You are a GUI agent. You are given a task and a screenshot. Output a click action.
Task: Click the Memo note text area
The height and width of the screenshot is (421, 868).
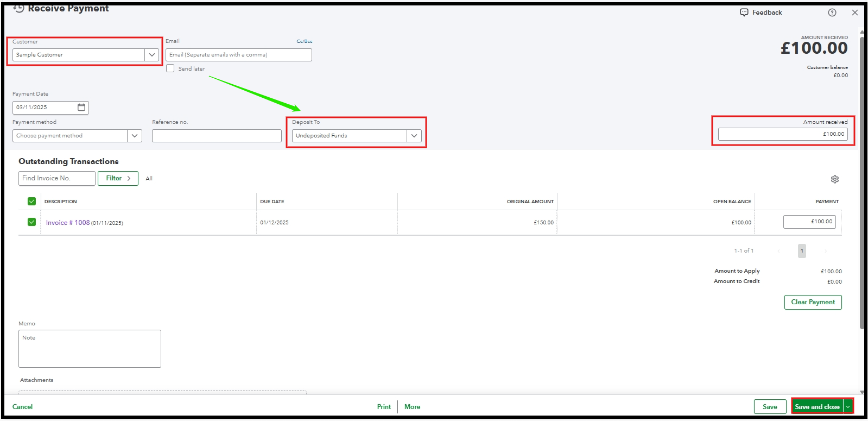tap(90, 349)
